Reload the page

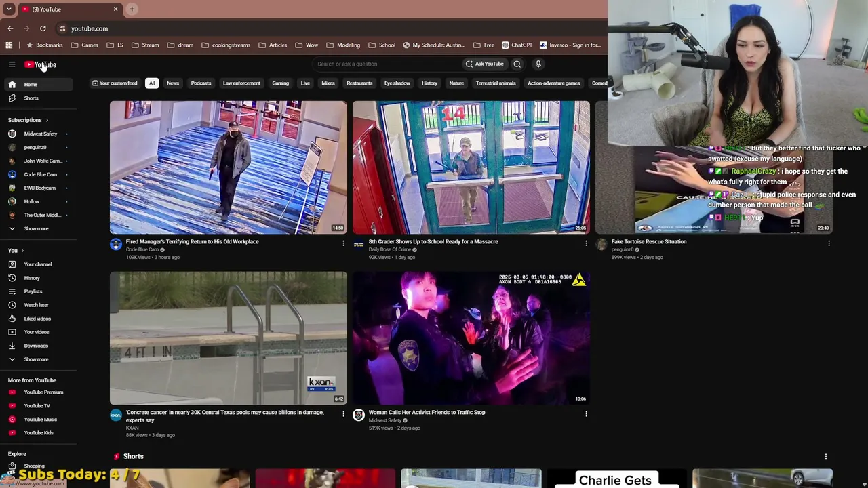click(43, 28)
